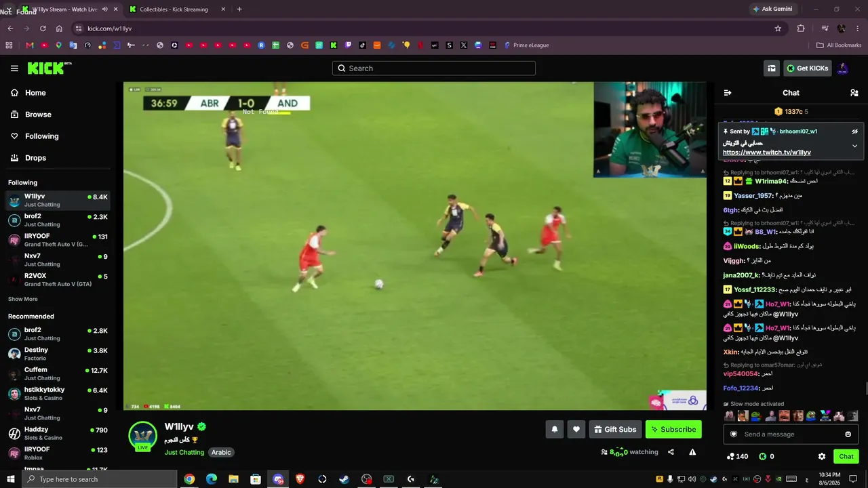Viewport: 868px width, 488px height.
Task: Click Ask Gemini button
Action: (x=772, y=9)
